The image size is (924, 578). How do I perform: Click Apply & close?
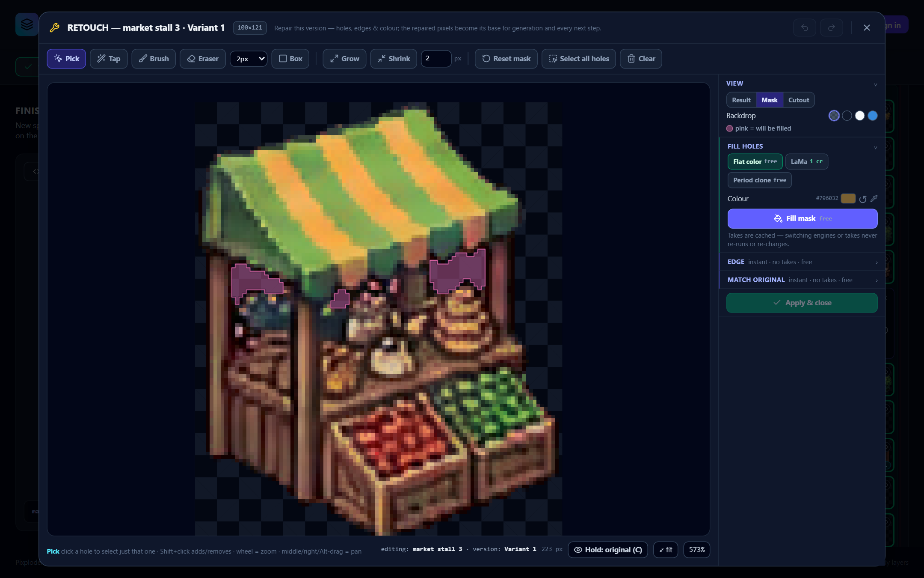click(802, 303)
